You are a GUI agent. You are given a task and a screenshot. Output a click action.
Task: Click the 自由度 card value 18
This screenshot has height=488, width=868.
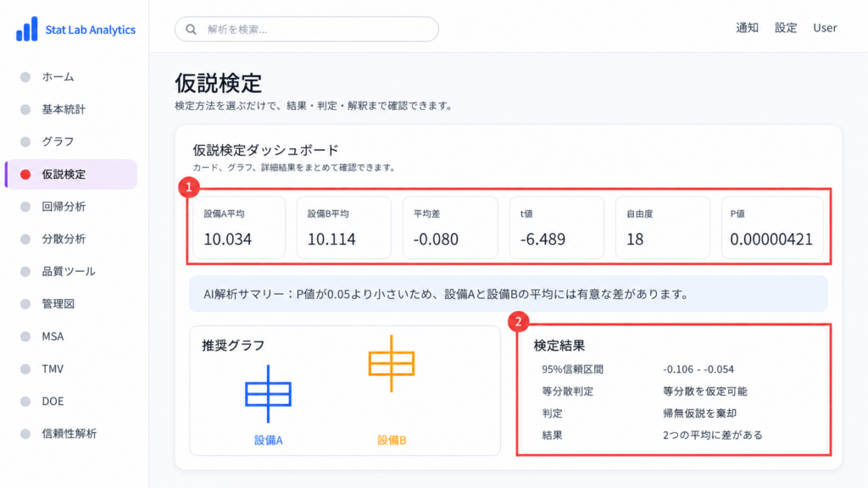point(635,239)
